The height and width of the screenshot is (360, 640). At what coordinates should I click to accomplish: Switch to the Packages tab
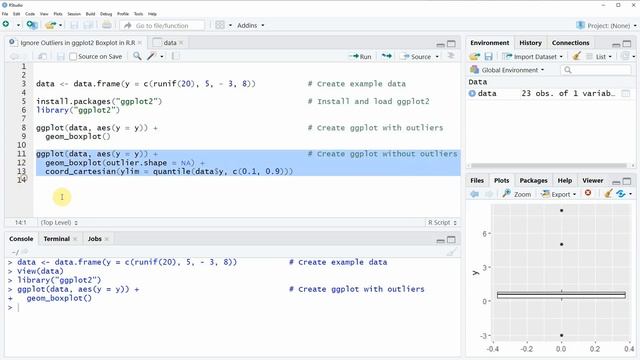pyautogui.click(x=533, y=180)
